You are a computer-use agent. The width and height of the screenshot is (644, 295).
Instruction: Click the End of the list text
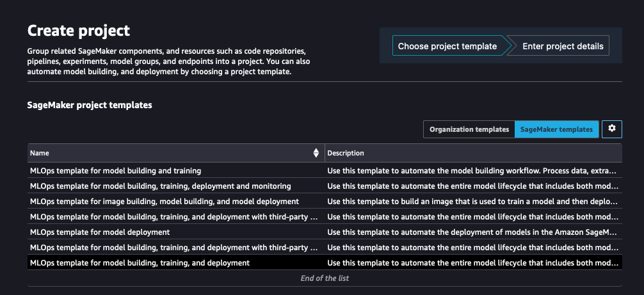point(325,278)
